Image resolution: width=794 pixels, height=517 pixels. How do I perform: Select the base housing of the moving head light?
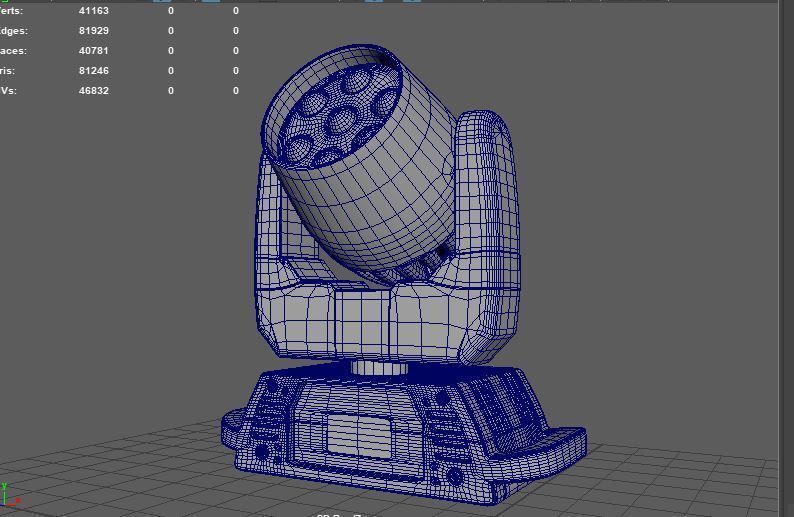coord(405,435)
